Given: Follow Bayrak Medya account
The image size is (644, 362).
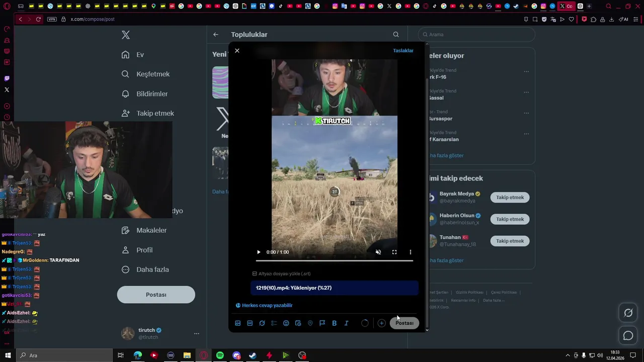Looking at the screenshot, I should click(x=510, y=198).
